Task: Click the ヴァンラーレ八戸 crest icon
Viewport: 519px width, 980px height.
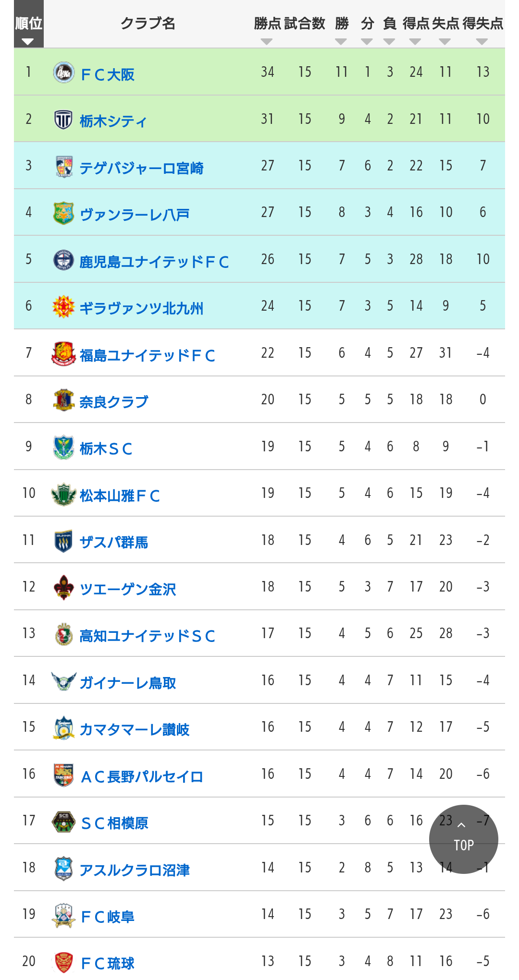Action: (63, 213)
